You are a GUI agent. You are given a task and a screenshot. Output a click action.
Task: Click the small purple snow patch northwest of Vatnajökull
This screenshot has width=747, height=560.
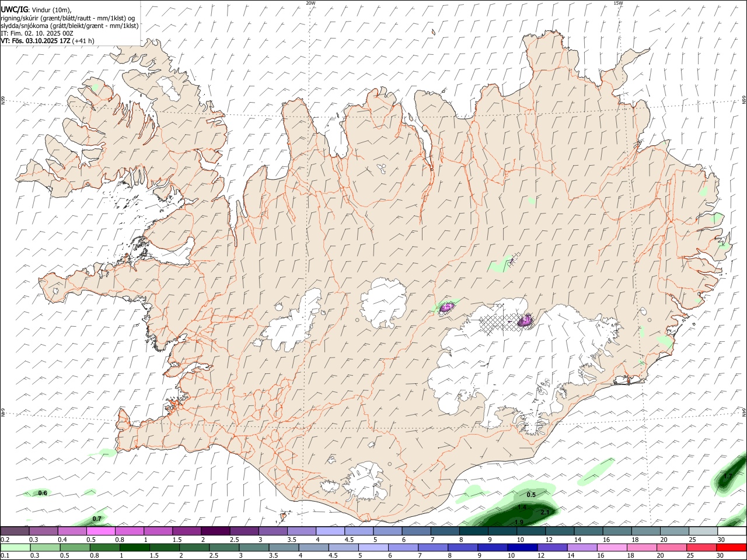[x=447, y=306]
